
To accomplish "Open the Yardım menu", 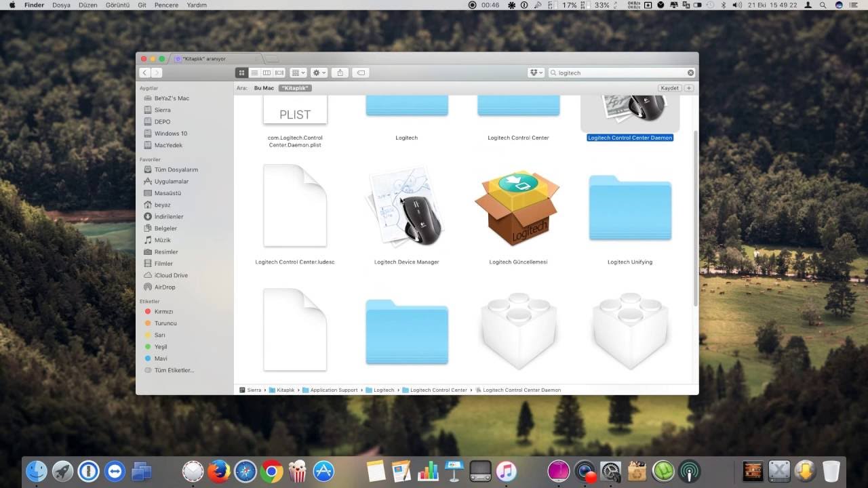I will point(197,5).
